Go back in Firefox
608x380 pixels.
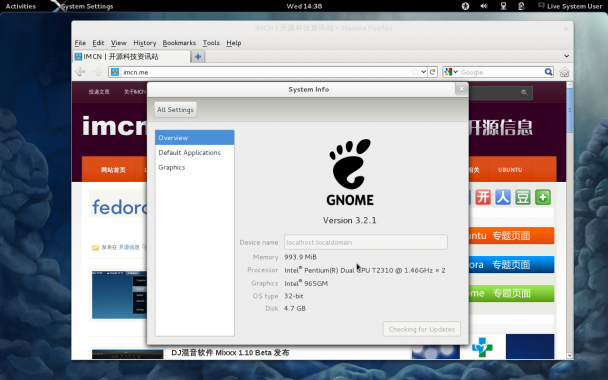(80, 72)
